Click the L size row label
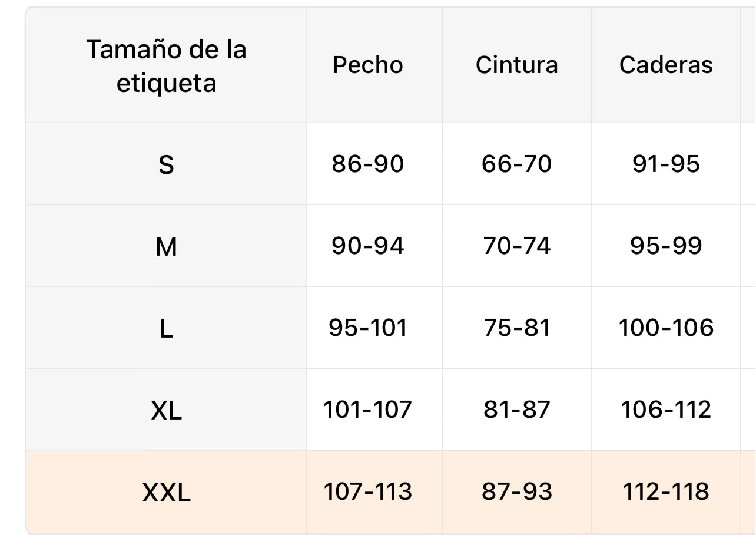This screenshot has width=756, height=538. [x=166, y=328]
